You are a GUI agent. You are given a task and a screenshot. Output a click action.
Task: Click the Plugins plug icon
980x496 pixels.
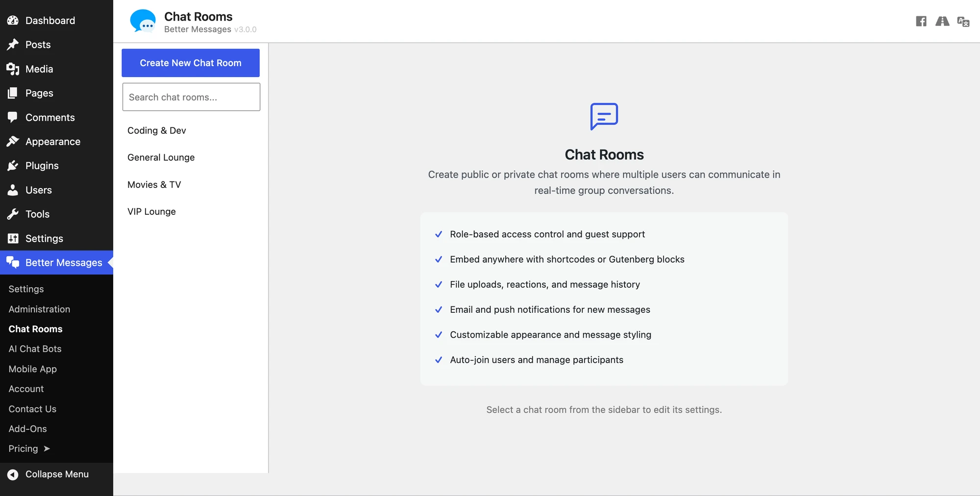(x=13, y=166)
